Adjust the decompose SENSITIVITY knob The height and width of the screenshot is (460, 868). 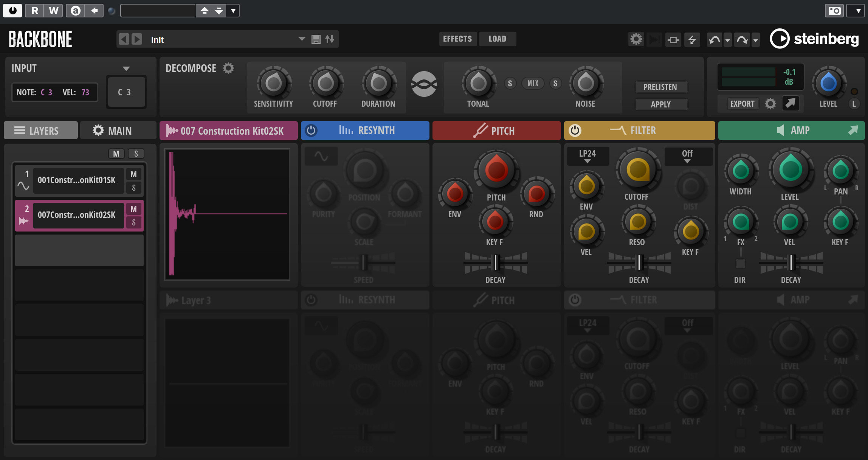click(274, 83)
